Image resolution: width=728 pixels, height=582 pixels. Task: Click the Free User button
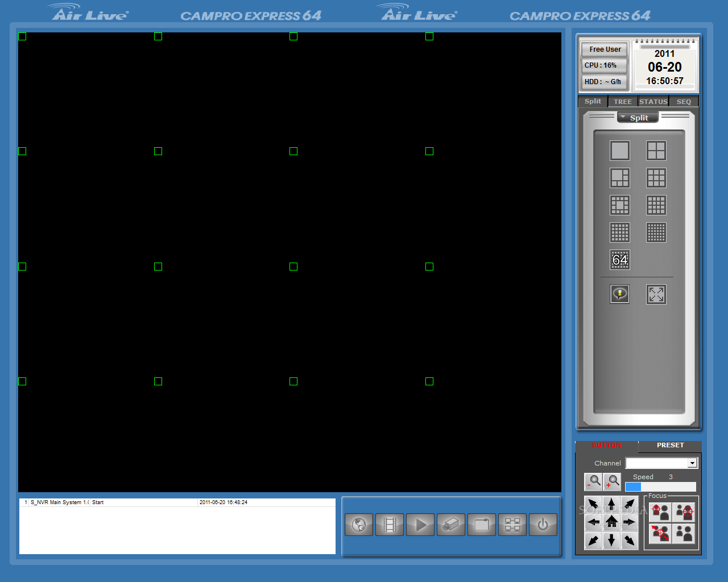[605, 49]
